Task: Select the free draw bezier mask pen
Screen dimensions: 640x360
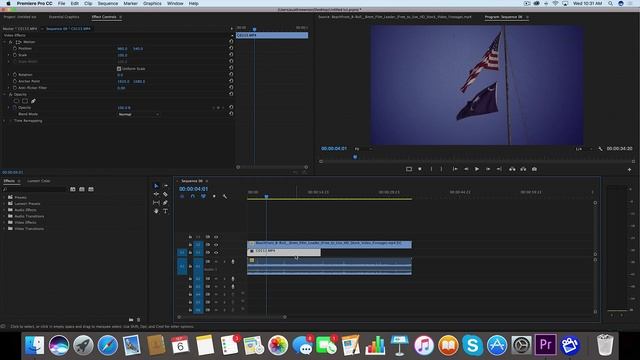Action: (33, 101)
